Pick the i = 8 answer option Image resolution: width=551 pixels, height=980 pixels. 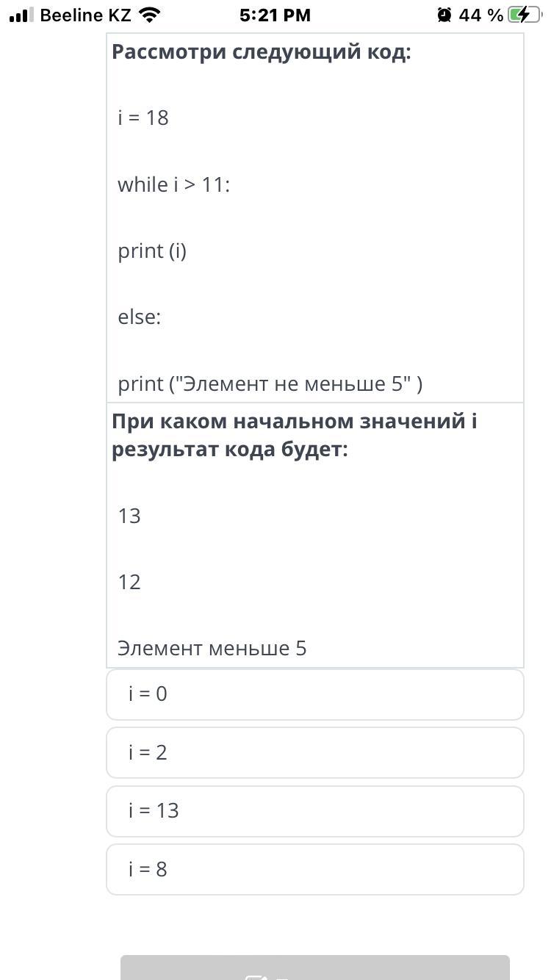pos(314,869)
